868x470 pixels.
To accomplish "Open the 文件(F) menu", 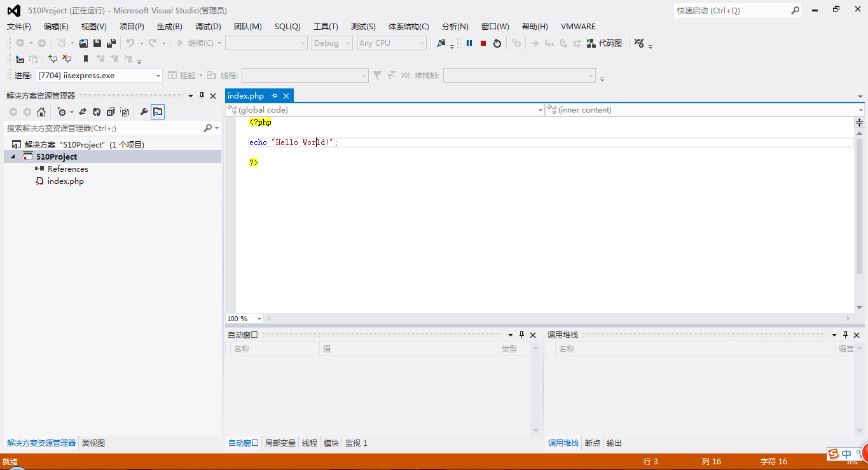I will (x=19, y=27).
